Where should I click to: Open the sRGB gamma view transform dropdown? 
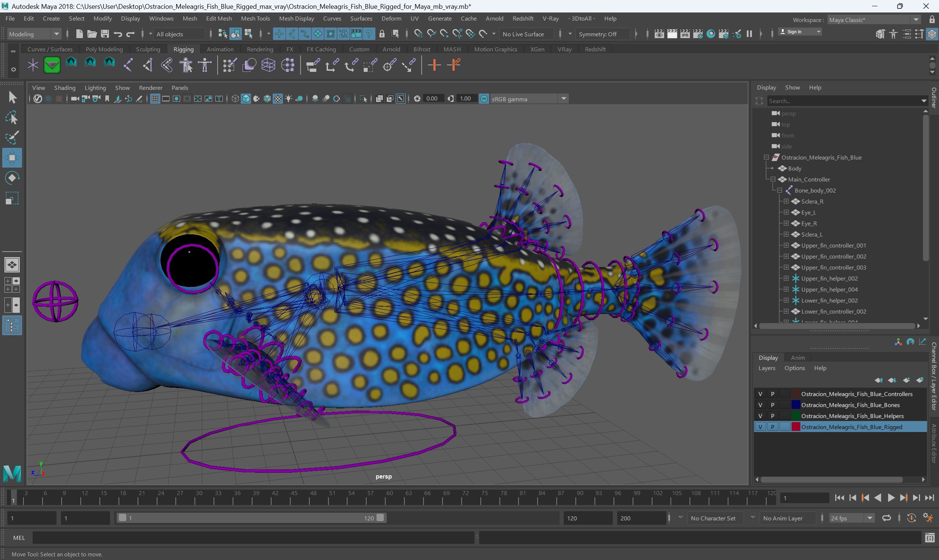pyautogui.click(x=529, y=99)
